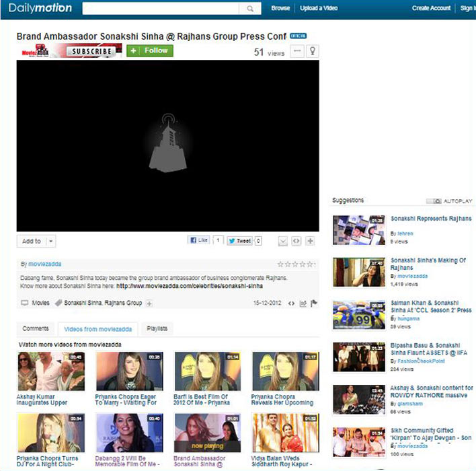Open moviezadda.com sonakshi-sinha URL
This screenshot has width=476, height=471.
(x=190, y=286)
